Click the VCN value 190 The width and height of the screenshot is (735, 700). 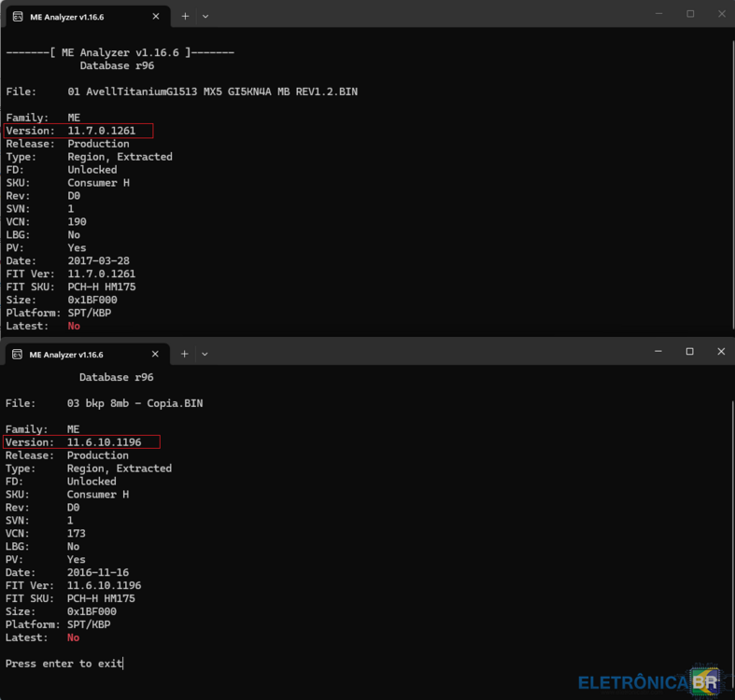click(77, 221)
